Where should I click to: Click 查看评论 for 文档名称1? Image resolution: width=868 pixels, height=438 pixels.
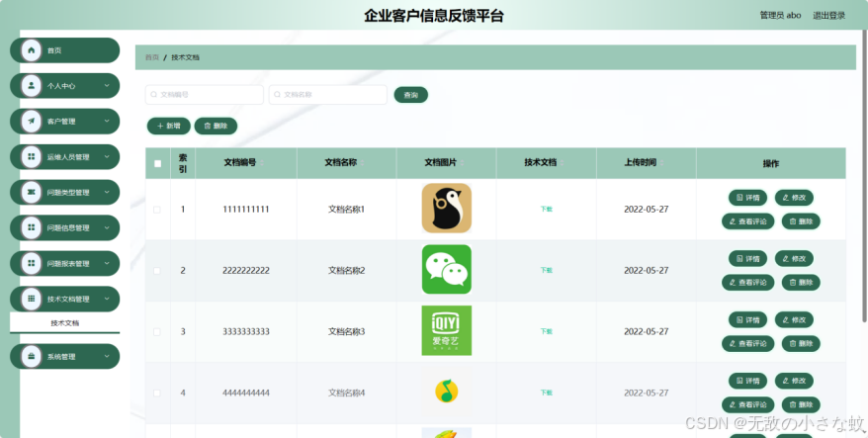click(747, 220)
